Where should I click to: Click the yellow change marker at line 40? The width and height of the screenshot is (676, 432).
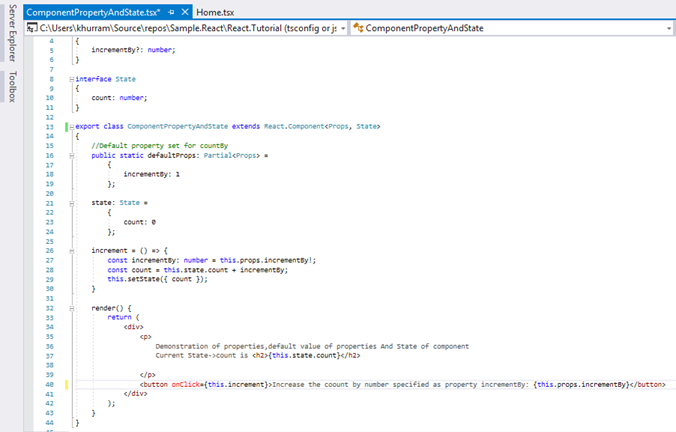[x=66, y=385]
